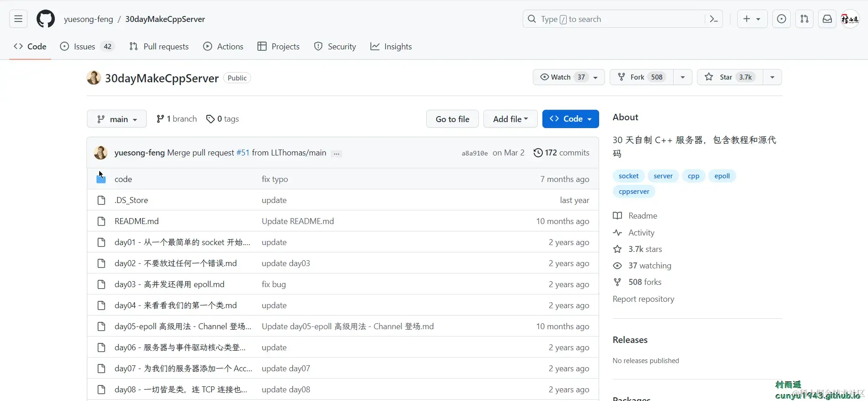Open the 'update day08' commit message
This screenshot has height=401, width=868.
coord(286,390)
